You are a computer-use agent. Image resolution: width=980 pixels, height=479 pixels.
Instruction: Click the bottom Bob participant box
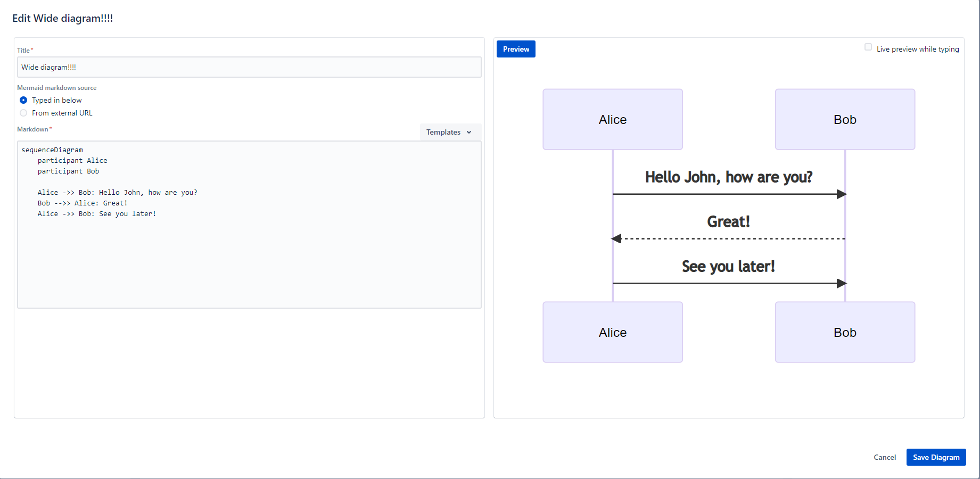(x=845, y=332)
